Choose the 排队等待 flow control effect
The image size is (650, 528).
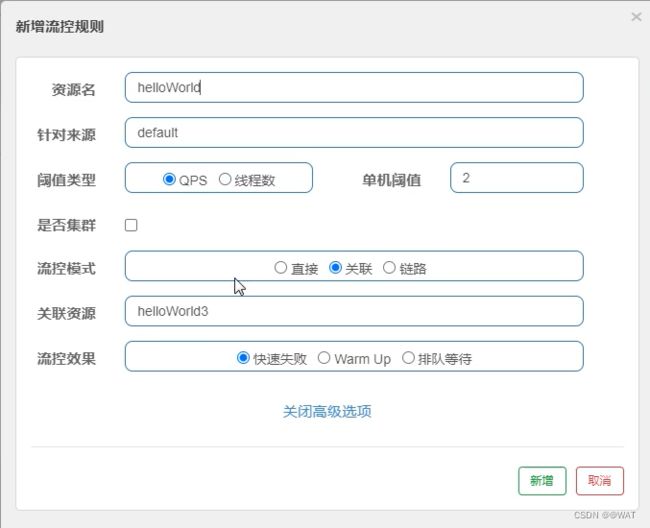[x=408, y=357]
